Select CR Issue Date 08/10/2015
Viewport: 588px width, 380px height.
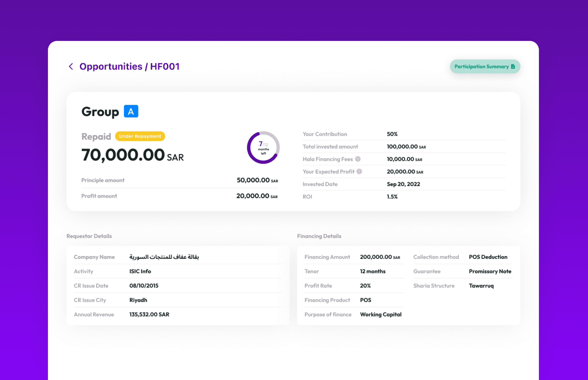click(144, 286)
